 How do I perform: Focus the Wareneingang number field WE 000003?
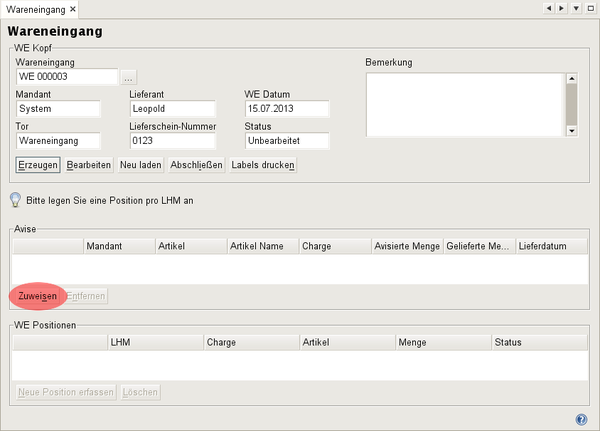click(67, 77)
